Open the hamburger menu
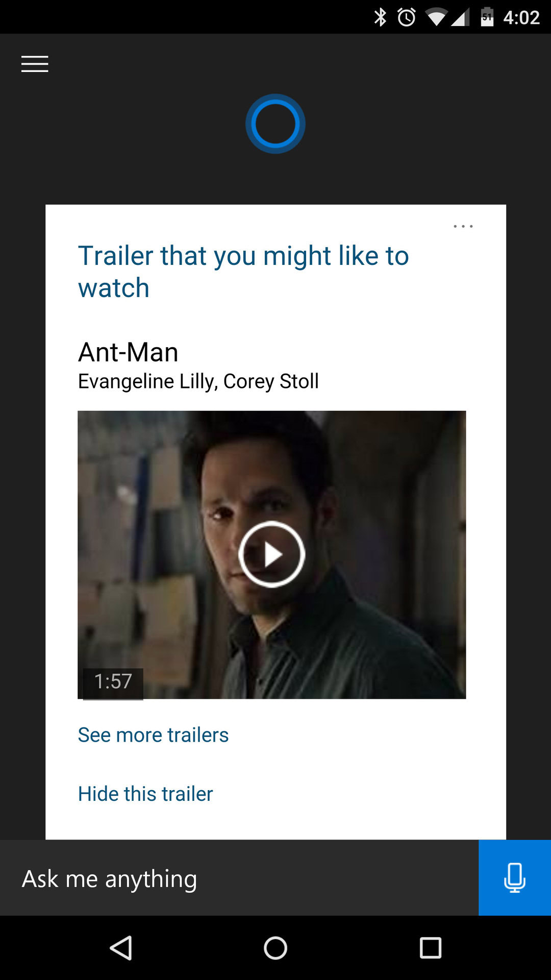 [x=35, y=64]
